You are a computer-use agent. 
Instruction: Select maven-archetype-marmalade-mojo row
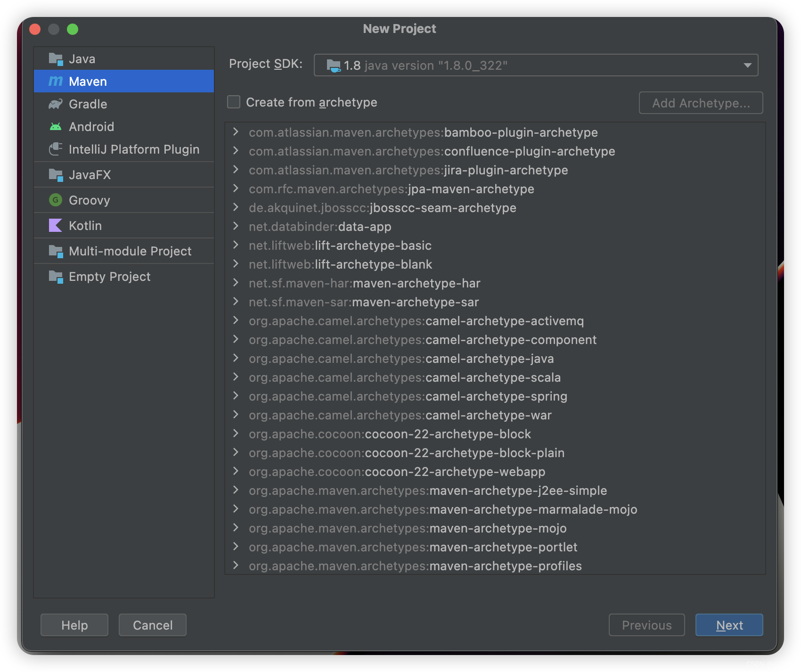click(495, 509)
